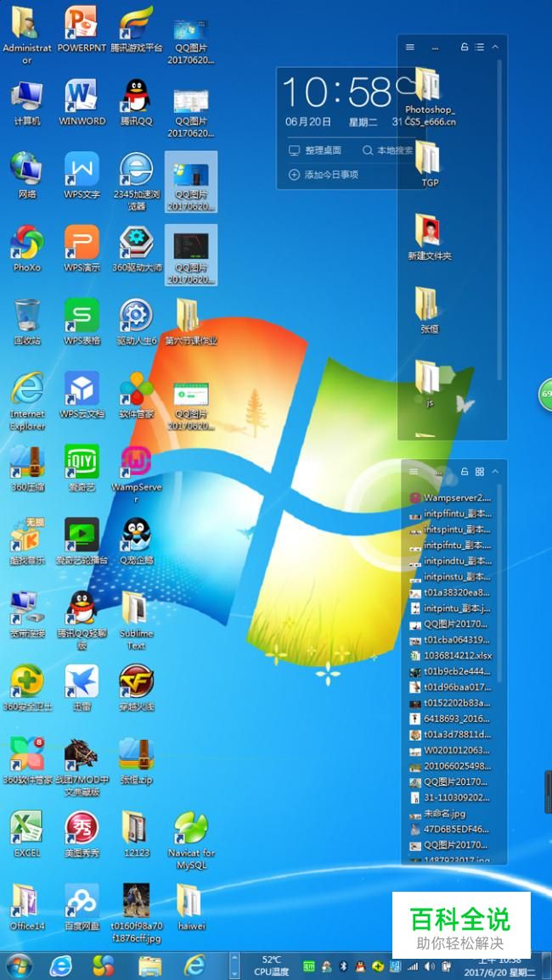Open the 360压缩 shortcut
The width and height of the screenshot is (552, 980).
point(27,468)
